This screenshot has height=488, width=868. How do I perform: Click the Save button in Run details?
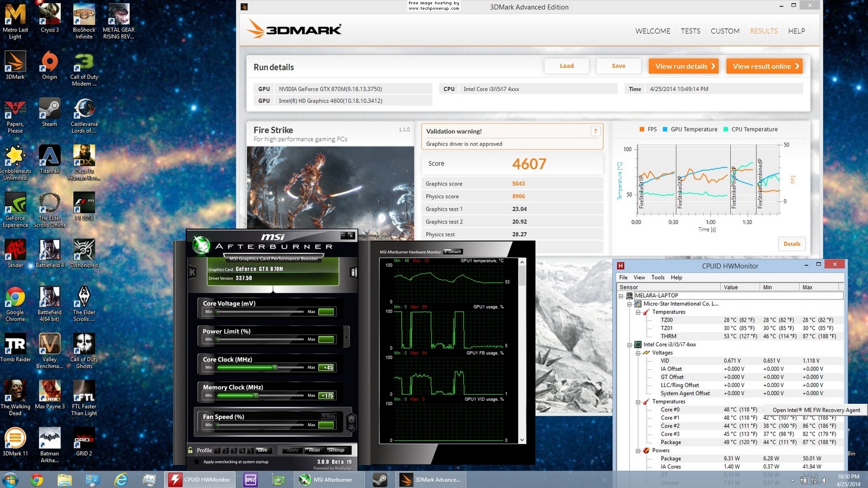pos(618,66)
